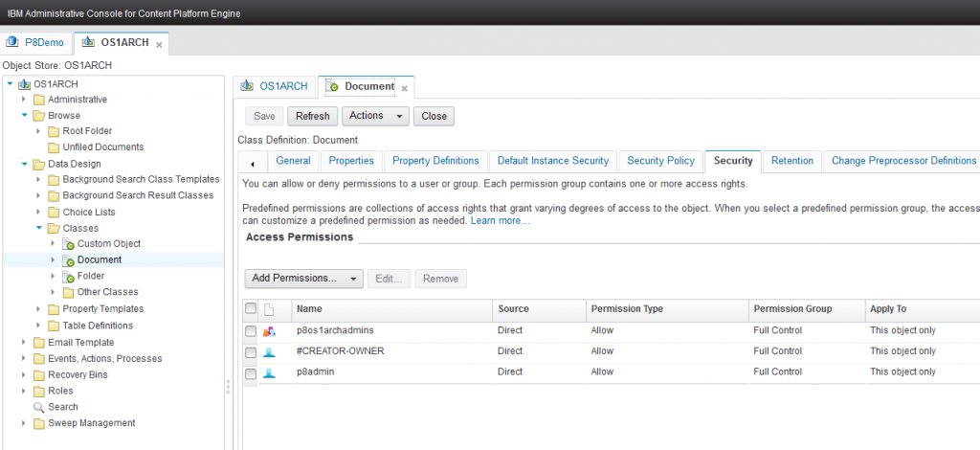This screenshot has width=980, height=450.
Task: Open the Default Instance Security tab
Action: (553, 161)
